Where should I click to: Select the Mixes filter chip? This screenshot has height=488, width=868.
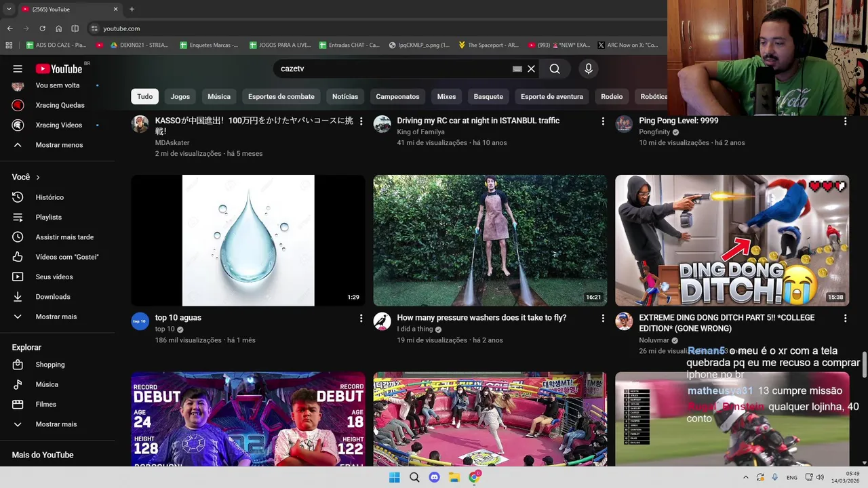point(446,96)
